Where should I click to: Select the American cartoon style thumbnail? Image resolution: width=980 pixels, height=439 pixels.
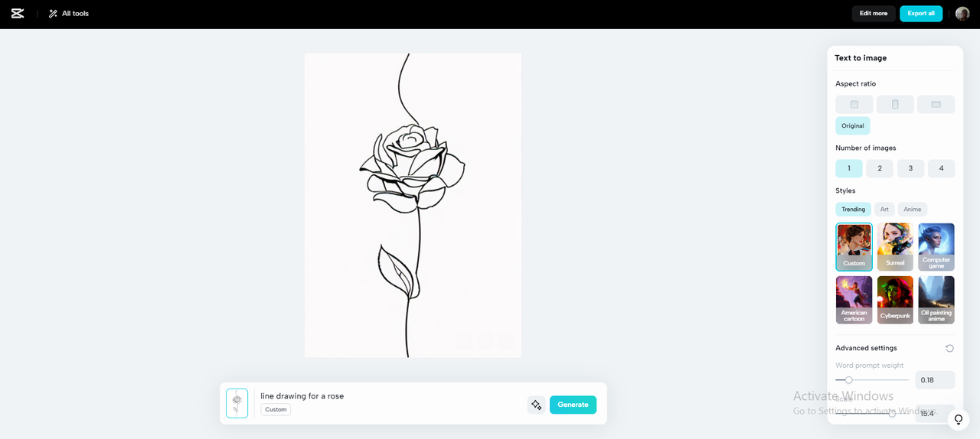[x=854, y=300]
